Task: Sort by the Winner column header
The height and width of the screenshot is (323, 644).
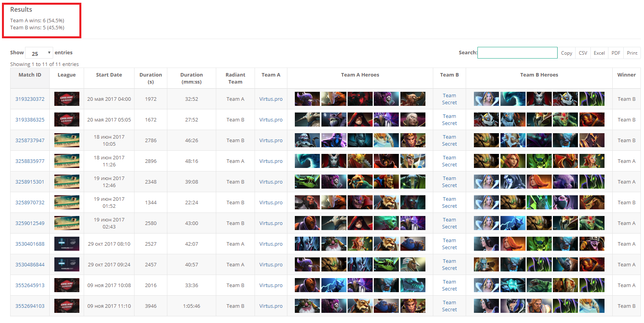Action: (626, 78)
